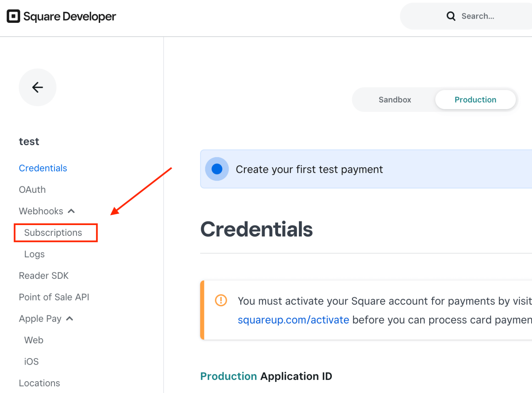This screenshot has height=393, width=532.
Task: Click the back arrow button
Action: [x=37, y=87]
